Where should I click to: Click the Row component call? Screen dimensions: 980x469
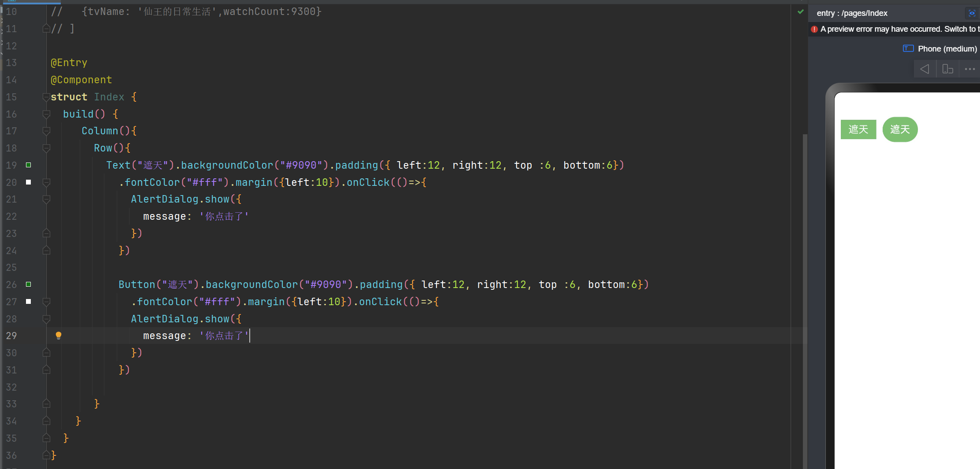pyautogui.click(x=103, y=148)
